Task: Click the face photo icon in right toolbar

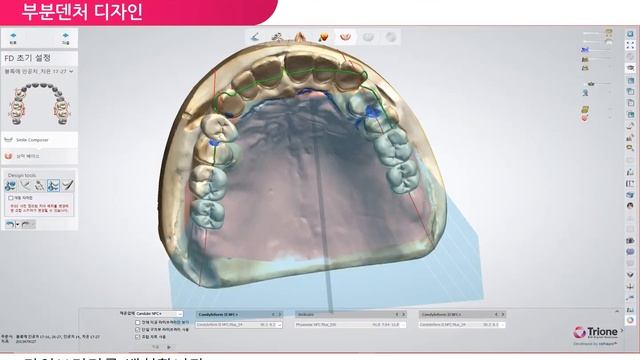Action: (630, 206)
